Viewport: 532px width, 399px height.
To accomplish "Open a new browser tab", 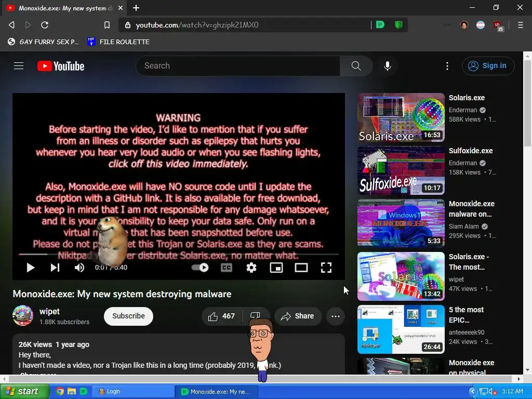I will [x=136, y=8].
